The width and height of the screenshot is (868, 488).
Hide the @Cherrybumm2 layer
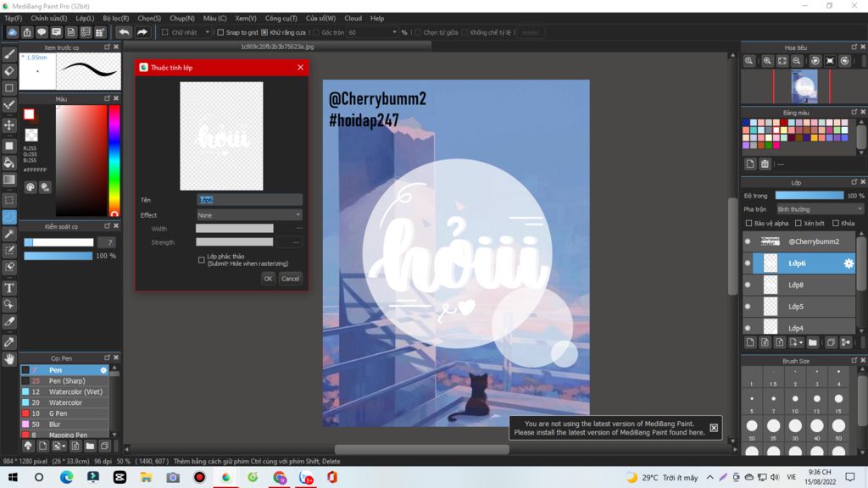click(748, 241)
